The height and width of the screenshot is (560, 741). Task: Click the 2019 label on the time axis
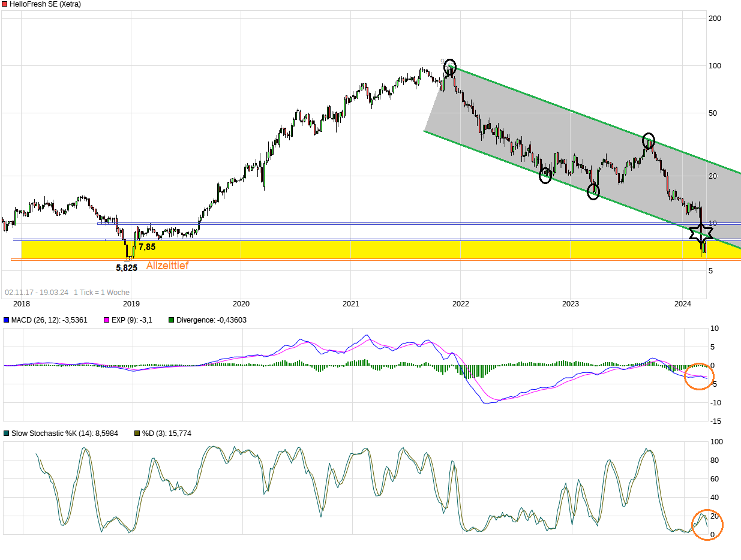(x=131, y=304)
